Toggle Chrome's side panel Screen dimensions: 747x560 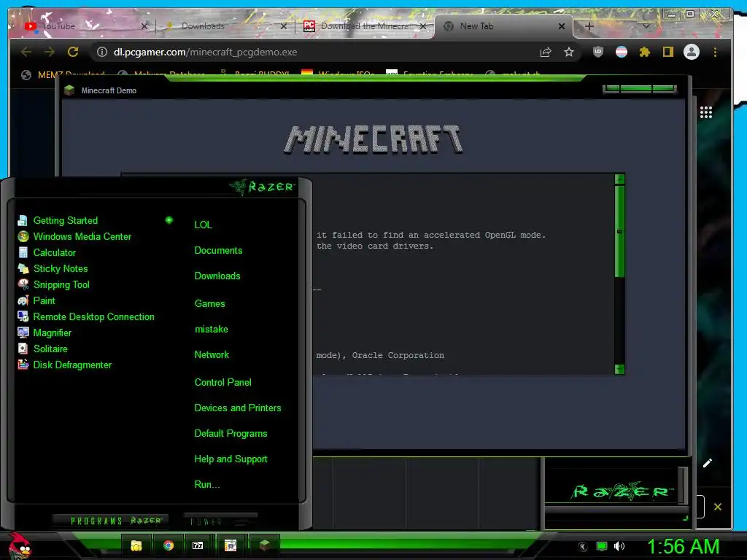click(x=668, y=52)
